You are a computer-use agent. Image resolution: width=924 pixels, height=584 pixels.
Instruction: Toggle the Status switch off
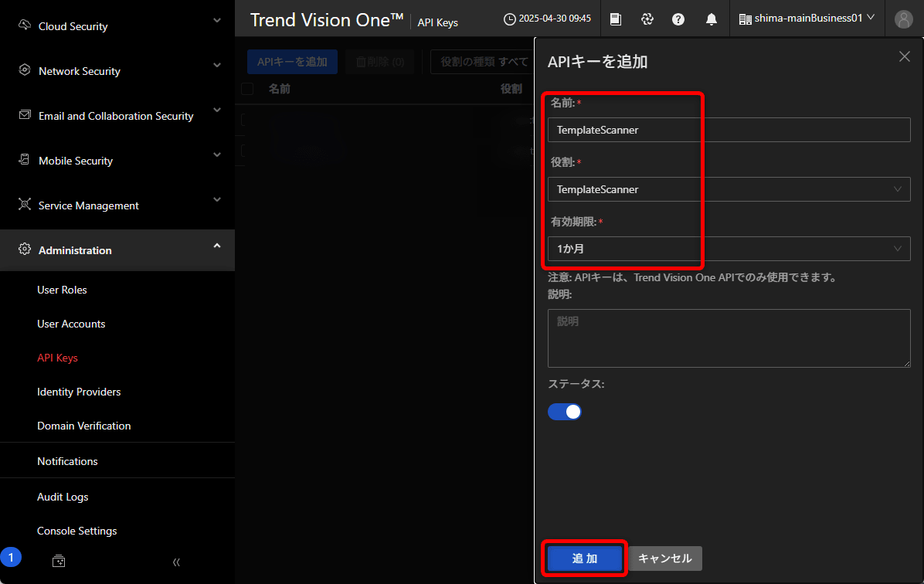click(x=565, y=411)
